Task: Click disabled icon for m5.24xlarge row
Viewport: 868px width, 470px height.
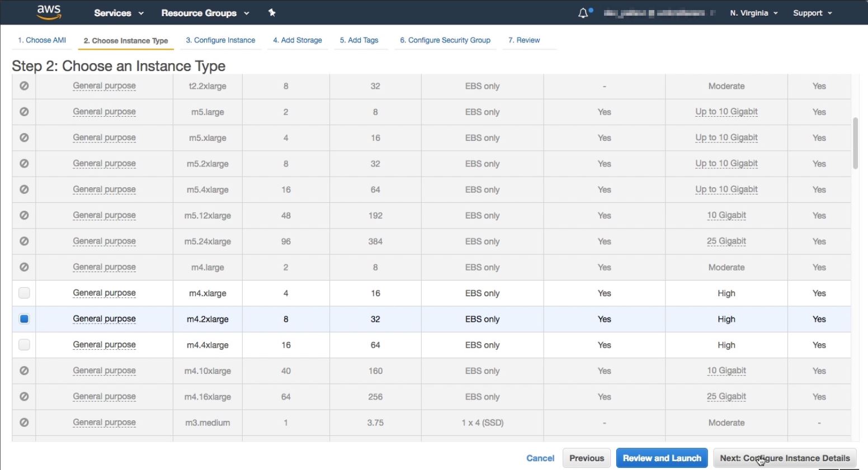Action: pos(24,241)
